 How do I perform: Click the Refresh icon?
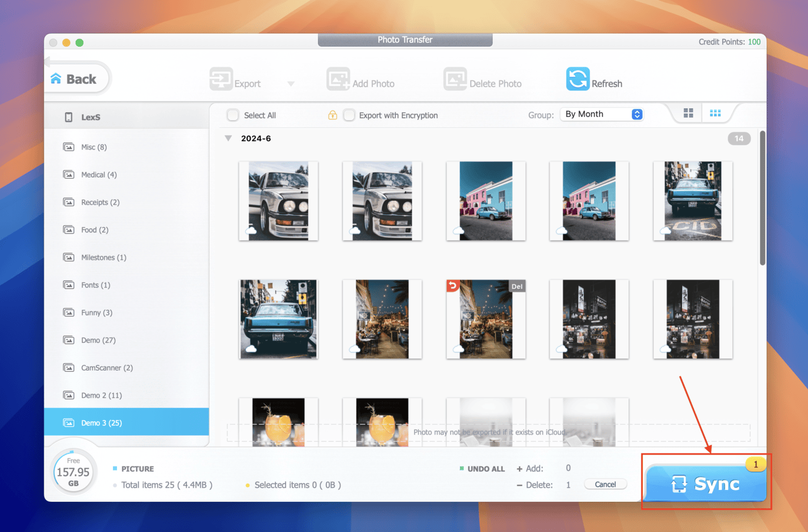[x=577, y=79]
